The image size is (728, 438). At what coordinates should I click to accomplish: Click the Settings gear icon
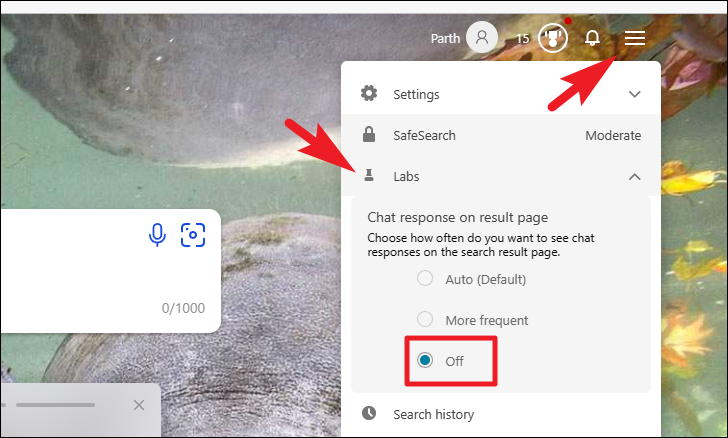pos(369,94)
